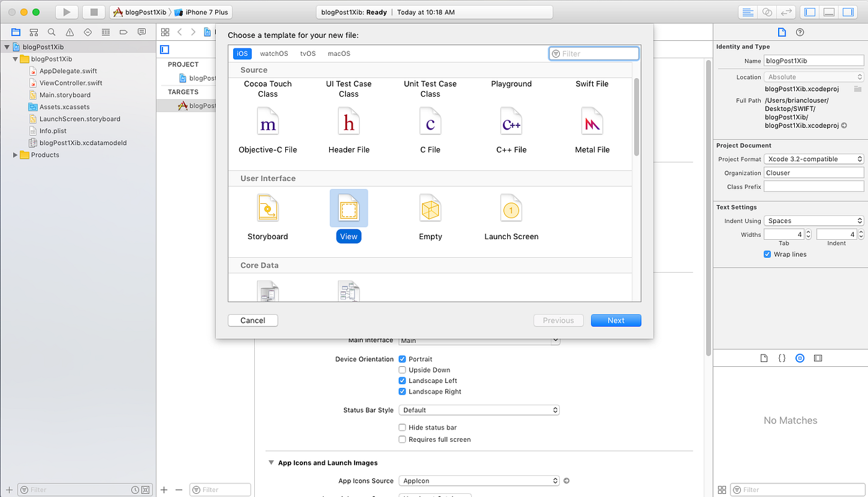
Task: Open the Breakpoint navigator icon
Action: click(x=123, y=32)
